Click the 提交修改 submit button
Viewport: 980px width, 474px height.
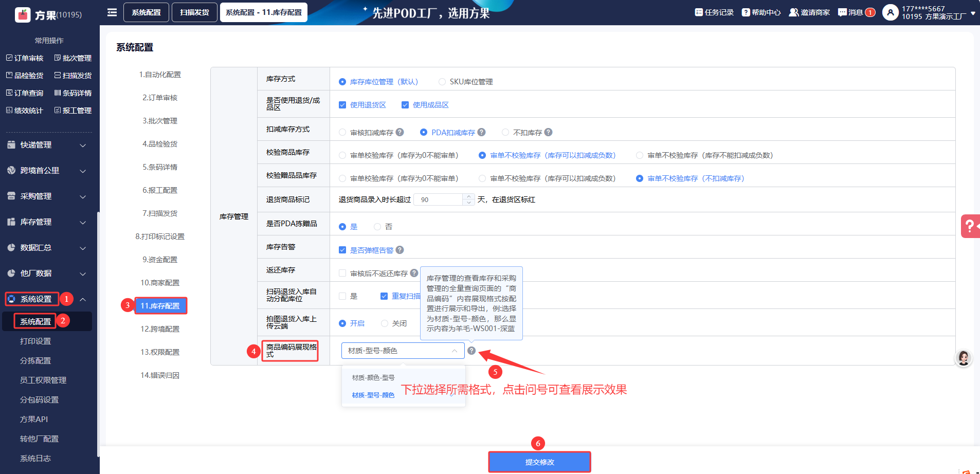point(539,462)
